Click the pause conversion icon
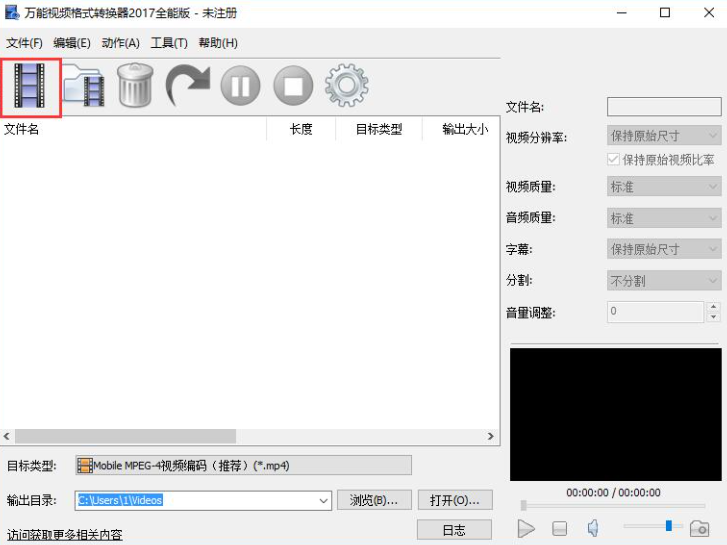Image resolution: width=727 pixels, height=545 pixels. (x=240, y=86)
